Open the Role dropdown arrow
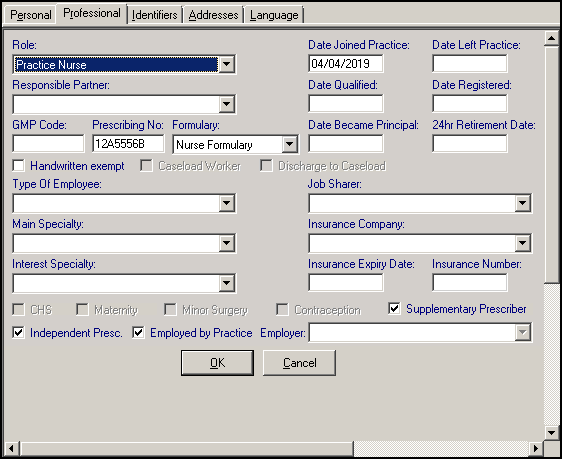Screen dimensions: 562x459 coord(227,64)
